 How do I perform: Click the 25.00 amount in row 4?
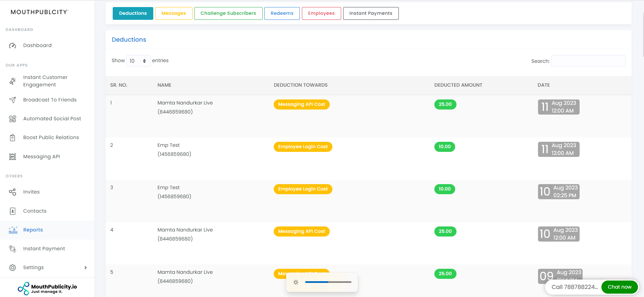coord(445,231)
